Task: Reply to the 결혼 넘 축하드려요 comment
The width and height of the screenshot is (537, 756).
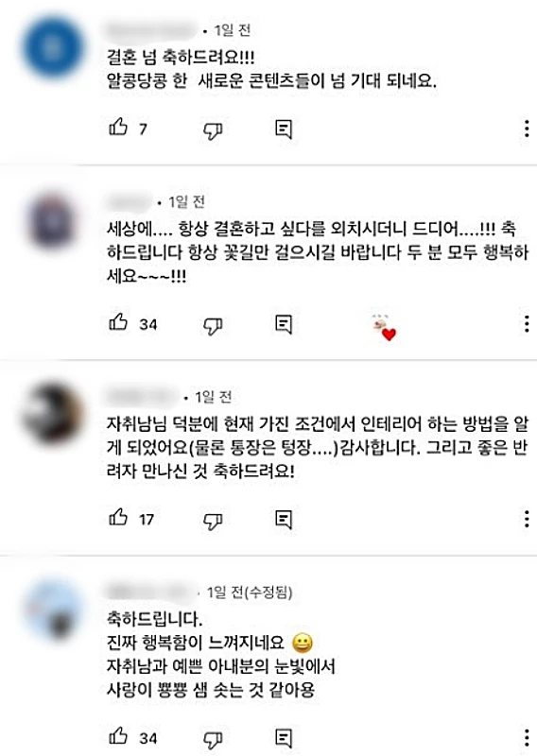Action: coord(284,129)
